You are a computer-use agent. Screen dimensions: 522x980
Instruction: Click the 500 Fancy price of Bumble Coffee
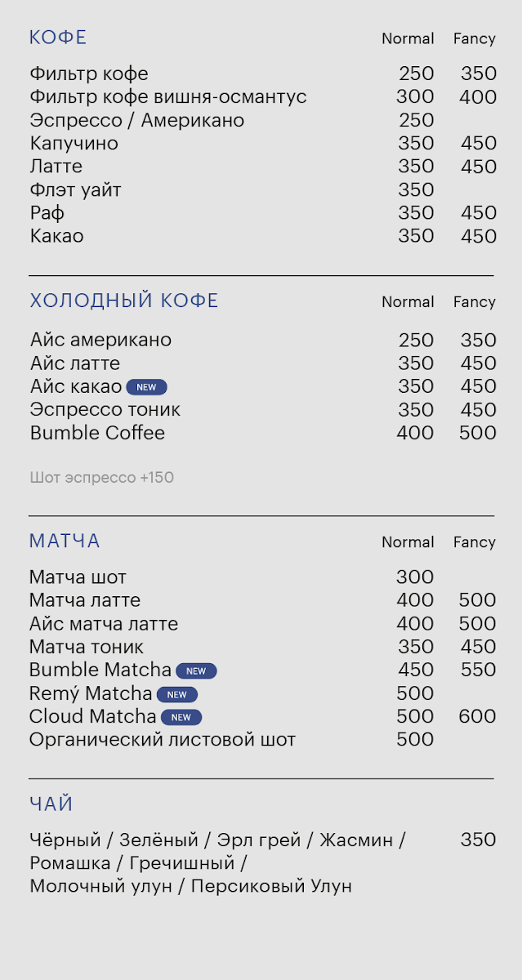(x=477, y=433)
